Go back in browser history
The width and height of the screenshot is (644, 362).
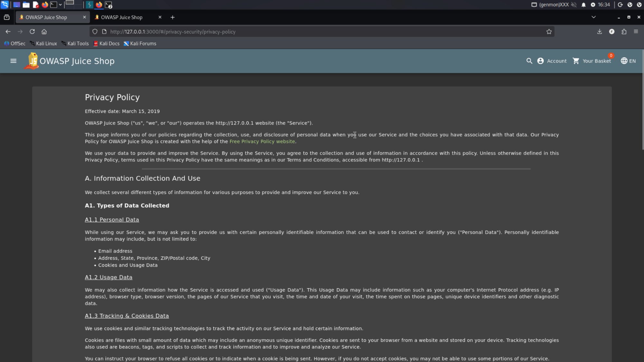coord(8,32)
